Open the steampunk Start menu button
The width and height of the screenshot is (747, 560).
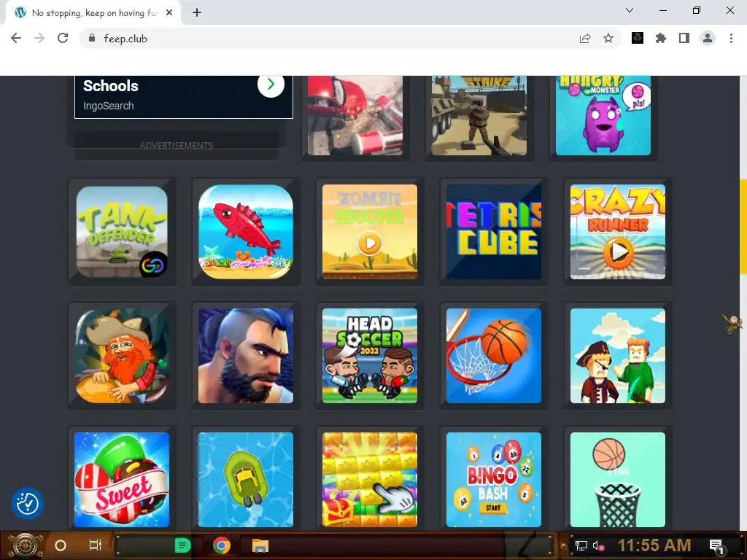pos(25,545)
